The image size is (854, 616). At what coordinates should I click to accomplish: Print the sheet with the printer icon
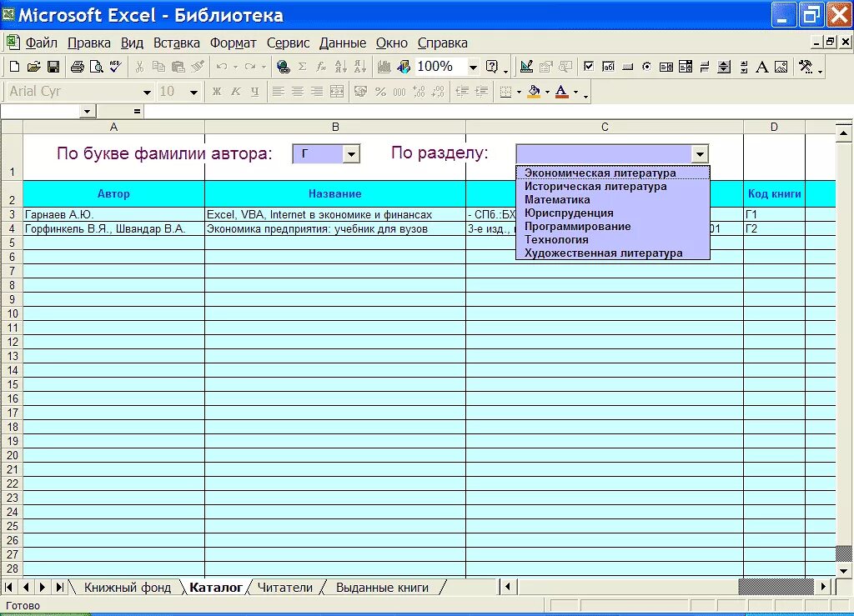pos(78,67)
